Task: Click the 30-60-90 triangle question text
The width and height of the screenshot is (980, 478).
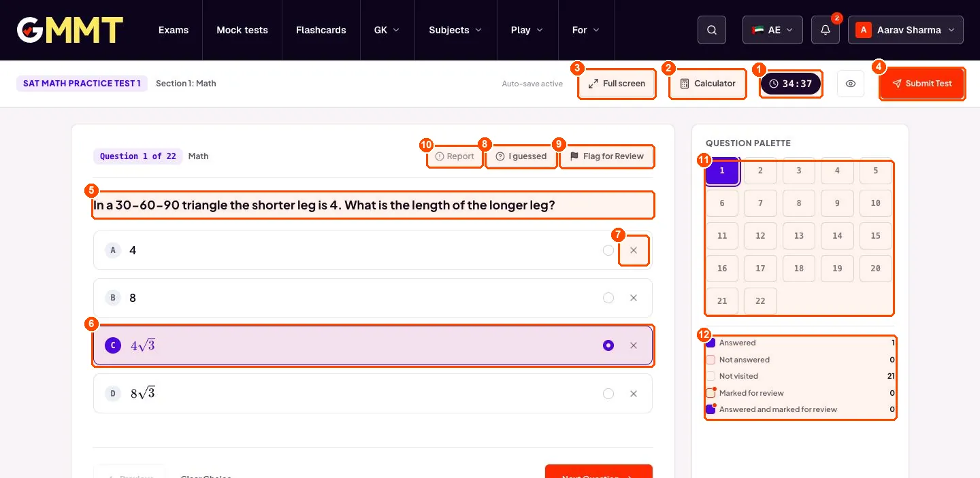Action: tap(324, 205)
